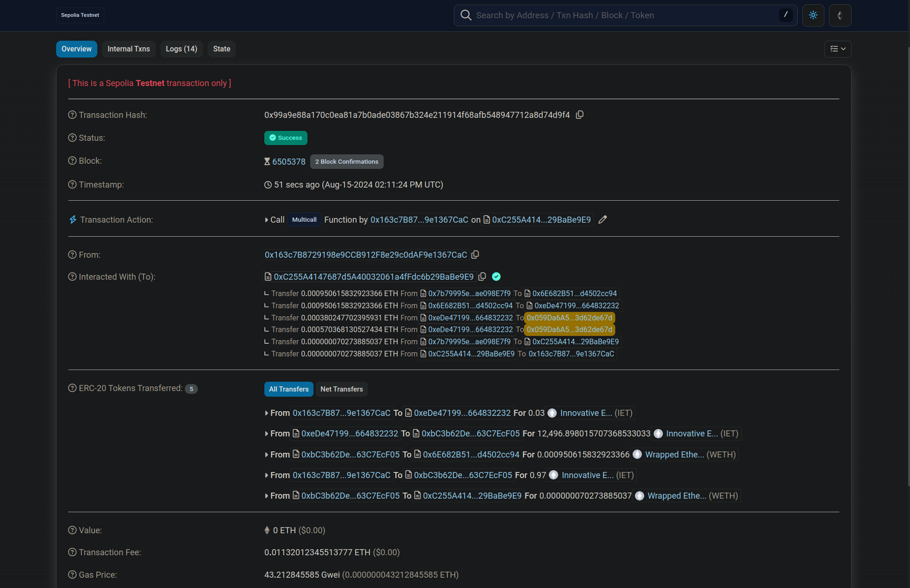
Task: Open the Ethereum network selector icon
Action: click(x=840, y=15)
